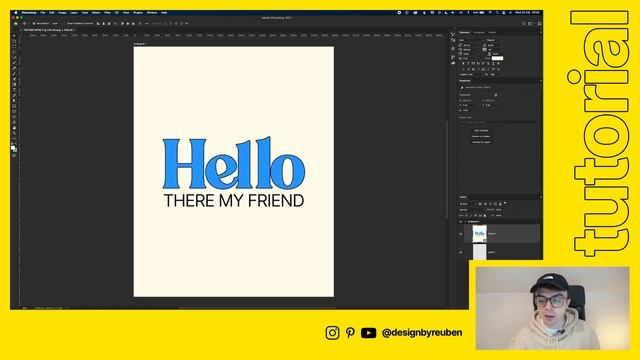
Task: Hide the Layer 1 background layer
Action: (x=461, y=252)
